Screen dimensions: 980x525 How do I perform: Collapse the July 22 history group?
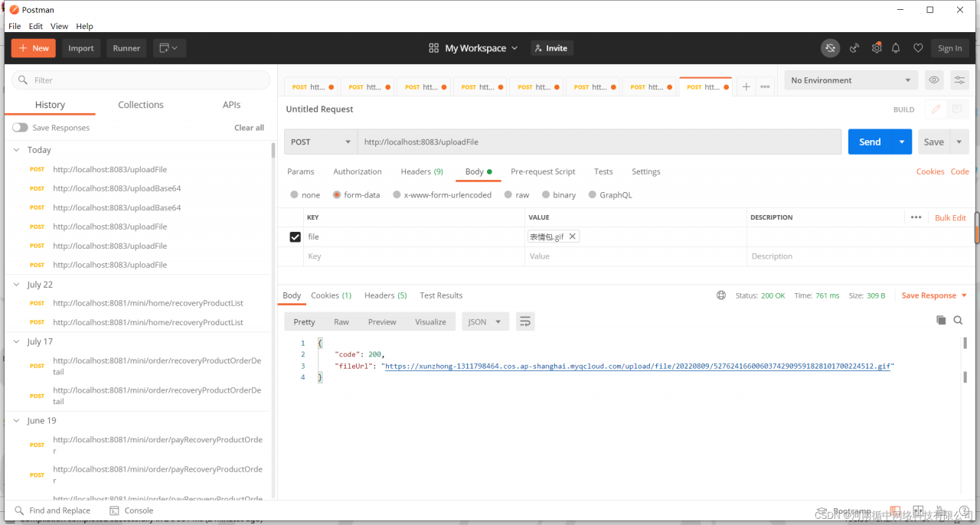[17, 284]
